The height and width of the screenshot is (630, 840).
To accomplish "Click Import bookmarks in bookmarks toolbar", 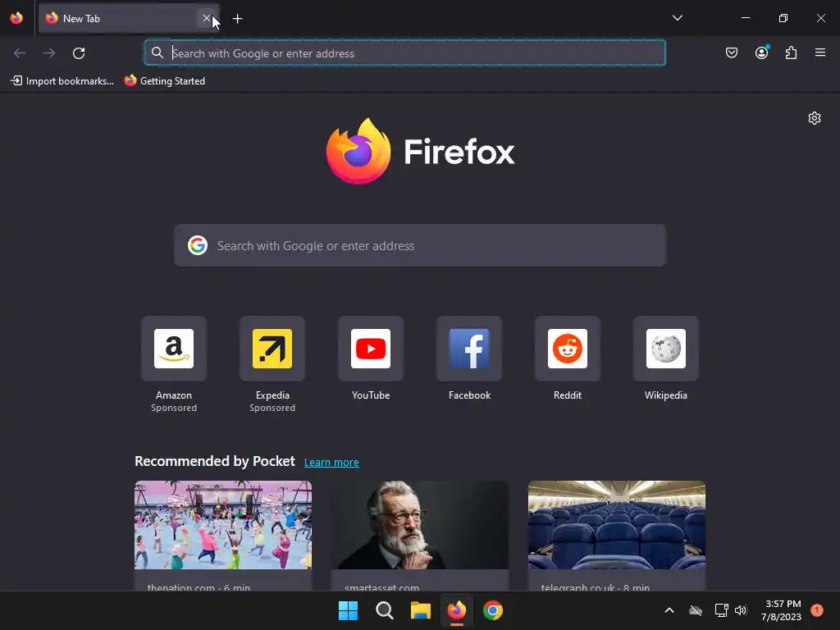I will 62,81.
